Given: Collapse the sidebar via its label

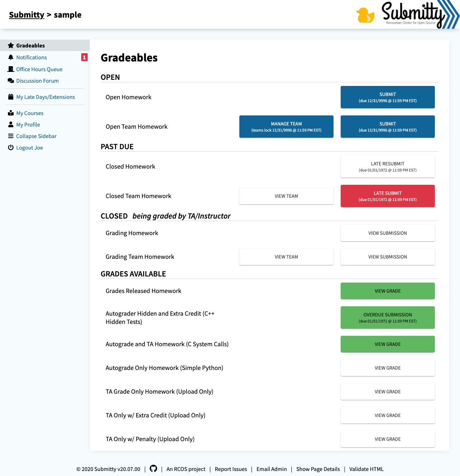Looking at the screenshot, I should tap(36, 136).
